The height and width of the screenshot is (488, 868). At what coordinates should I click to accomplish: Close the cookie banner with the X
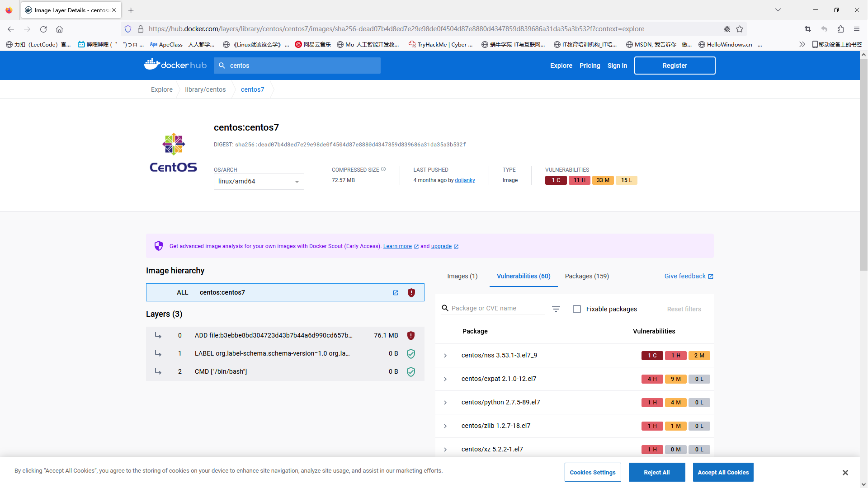pos(845,473)
